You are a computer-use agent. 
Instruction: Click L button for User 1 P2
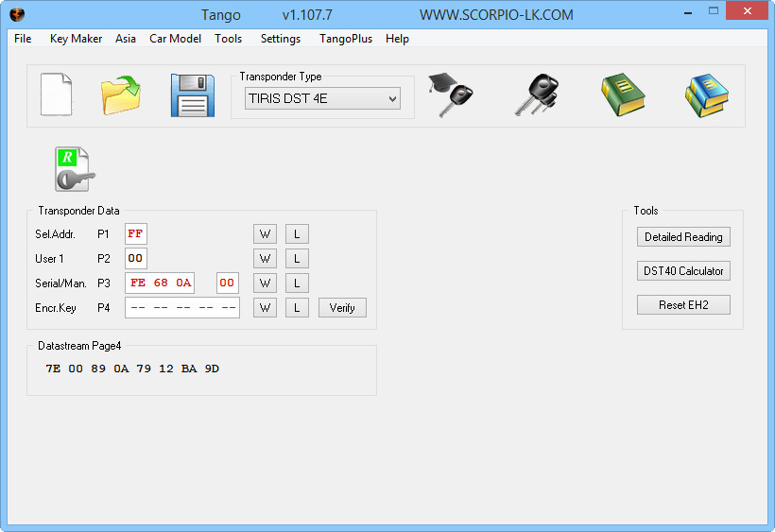click(x=297, y=258)
